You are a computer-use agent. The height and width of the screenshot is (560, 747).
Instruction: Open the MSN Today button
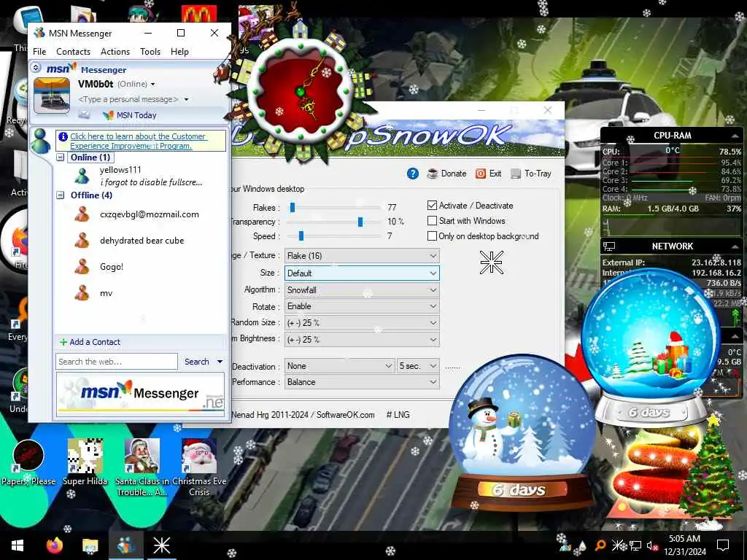coord(130,115)
